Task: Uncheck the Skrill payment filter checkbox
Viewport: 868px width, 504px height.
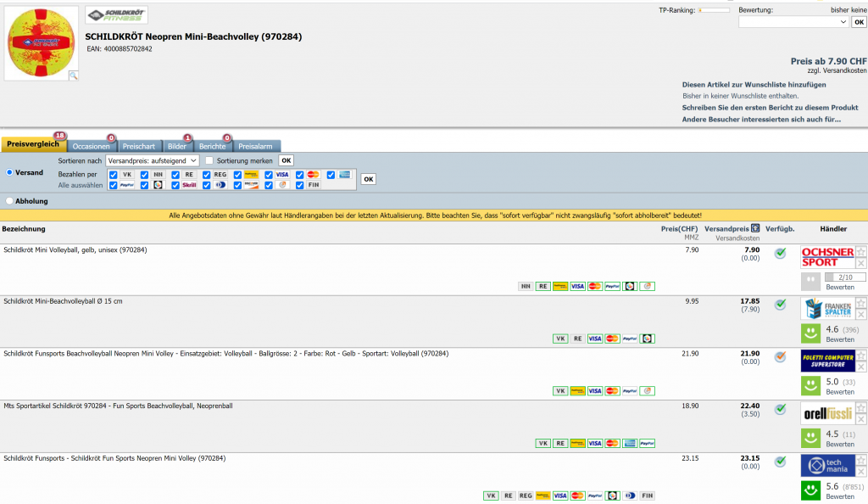Action: click(x=176, y=185)
